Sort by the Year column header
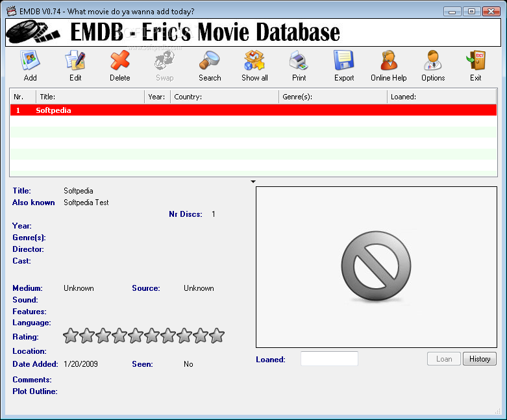507x420 pixels. [x=157, y=97]
